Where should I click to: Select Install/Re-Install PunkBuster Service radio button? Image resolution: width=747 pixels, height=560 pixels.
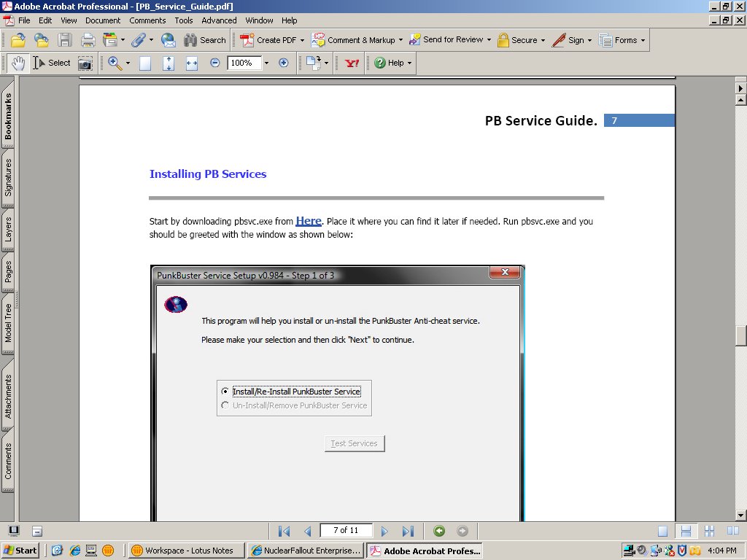(225, 392)
